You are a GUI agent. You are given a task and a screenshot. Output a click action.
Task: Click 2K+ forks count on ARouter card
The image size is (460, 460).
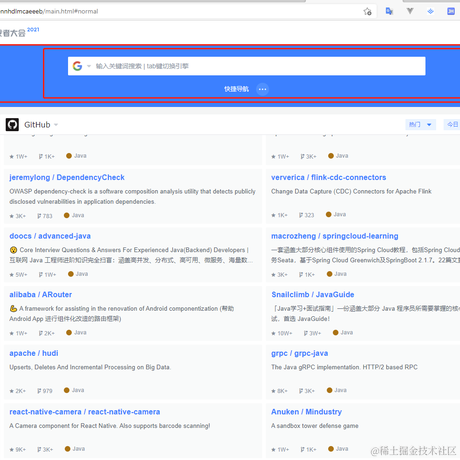tap(47, 333)
